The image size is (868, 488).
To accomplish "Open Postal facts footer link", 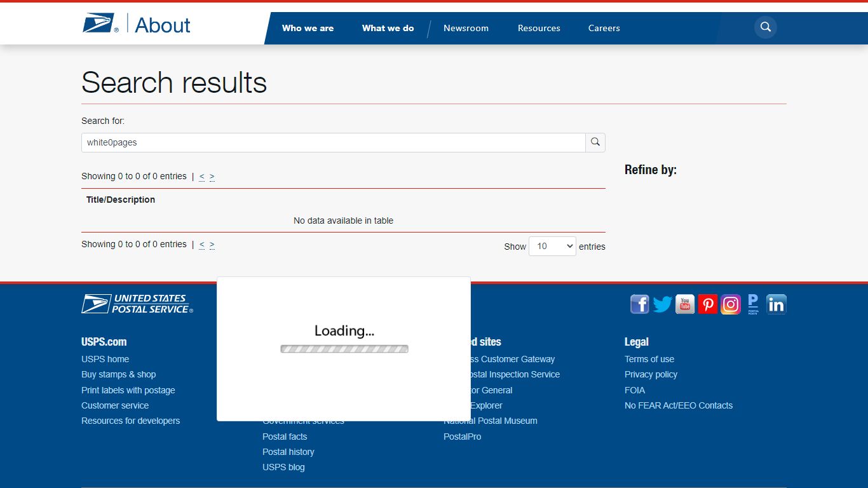I will pyautogui.click(x=285, y=437).
